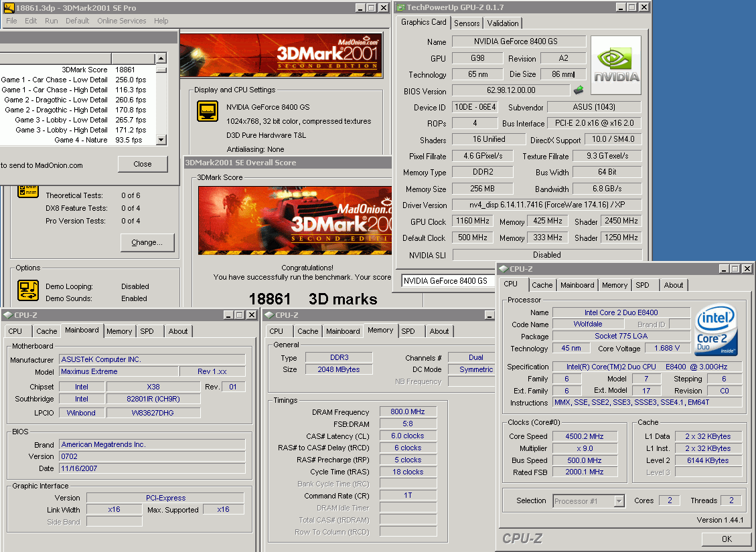Viewport: 756px width, 552px height.
Task: Click the results list scroll down arrow
Action: 161,140
